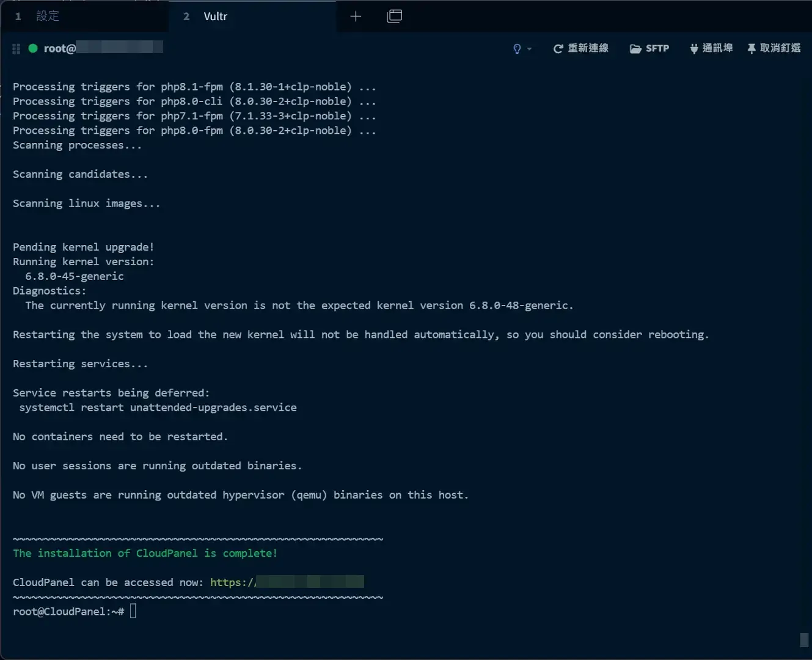The image size is (812, 660).
Task: Click the pushpin icon for 取消釘選
Action: coord(752,49)
